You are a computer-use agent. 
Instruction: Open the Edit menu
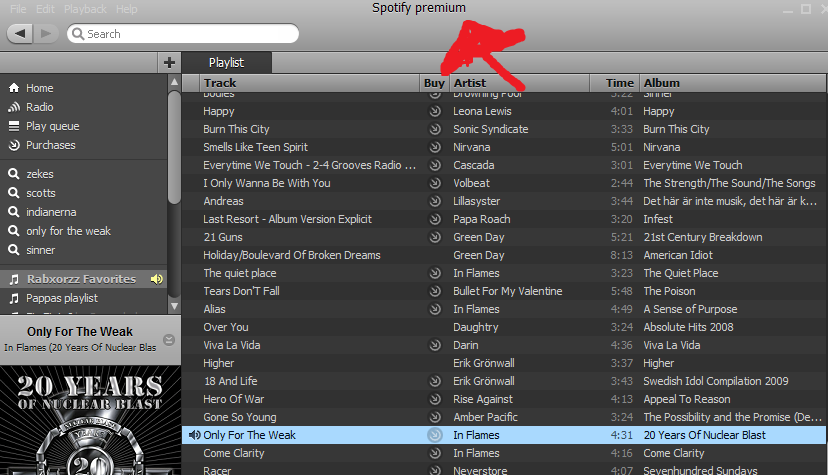tap(45, 9)
